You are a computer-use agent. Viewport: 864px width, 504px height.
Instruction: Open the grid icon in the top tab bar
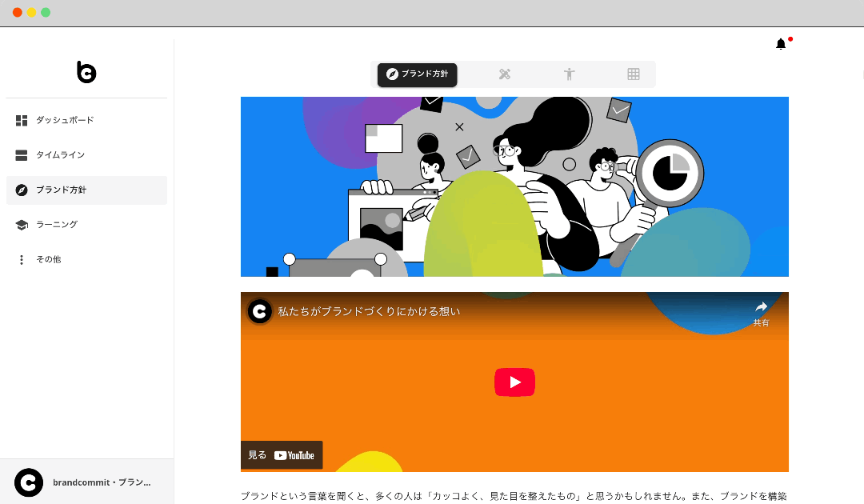coord(634,74)
